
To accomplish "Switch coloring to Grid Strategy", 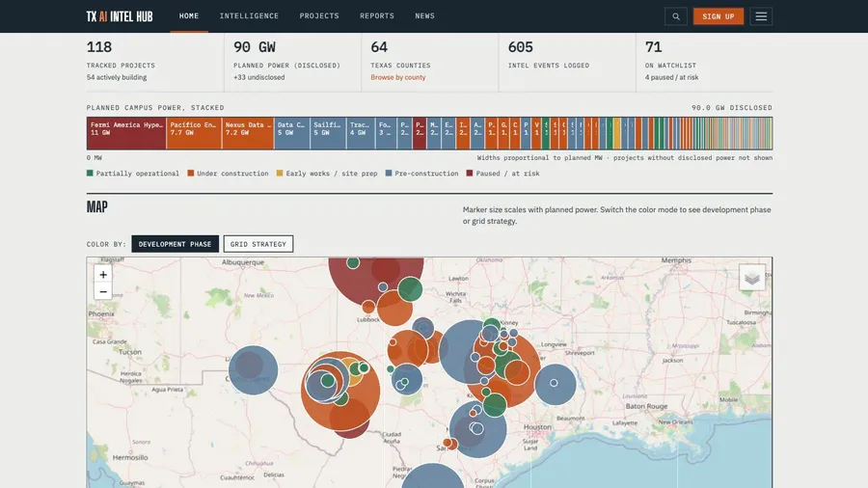I will pyautogui.click(x=258, y=244).
